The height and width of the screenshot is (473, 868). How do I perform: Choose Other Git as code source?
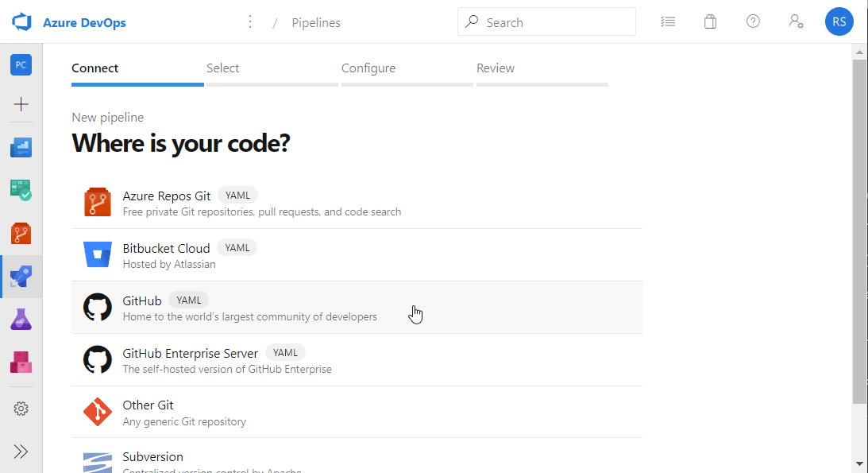click(357, 412)
